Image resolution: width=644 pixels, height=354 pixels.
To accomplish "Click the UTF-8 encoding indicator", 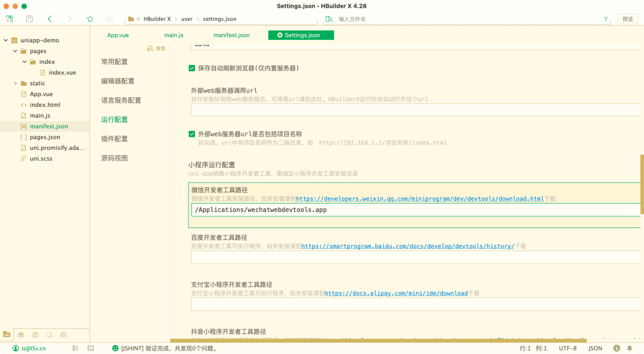I will (x=568, y=348).
